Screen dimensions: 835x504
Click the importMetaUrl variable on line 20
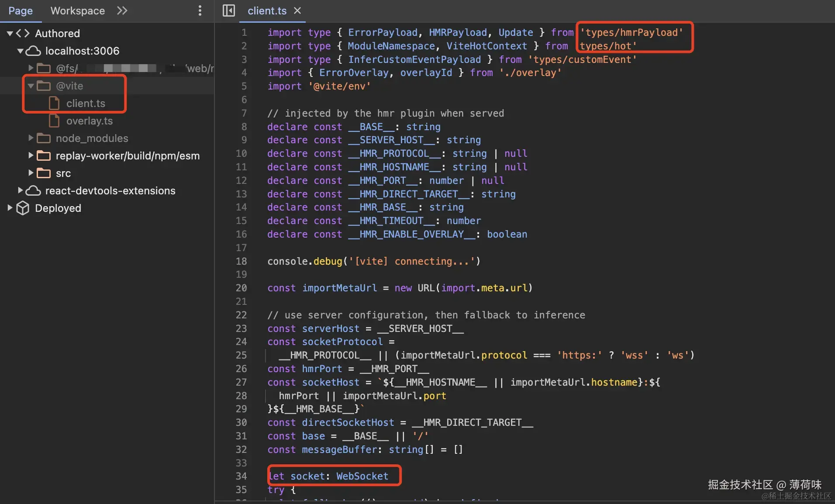339,288
